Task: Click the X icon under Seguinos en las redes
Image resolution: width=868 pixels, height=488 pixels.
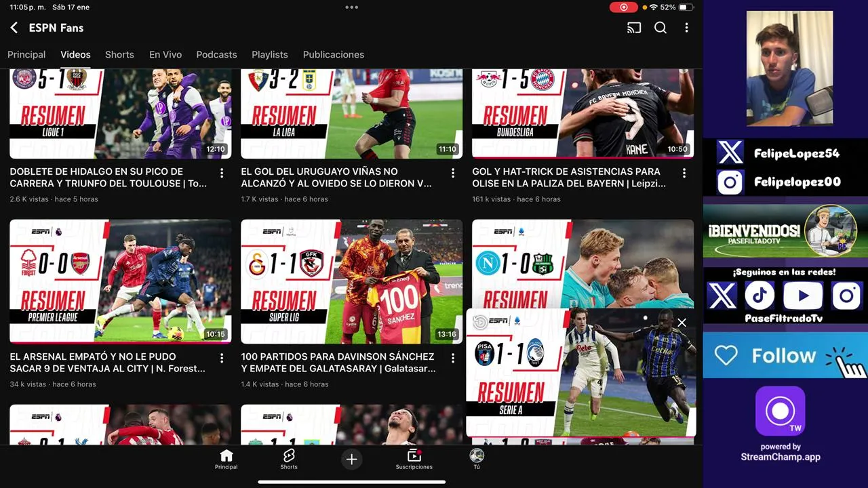Action: pyautogui.click(x=722, y=296)
